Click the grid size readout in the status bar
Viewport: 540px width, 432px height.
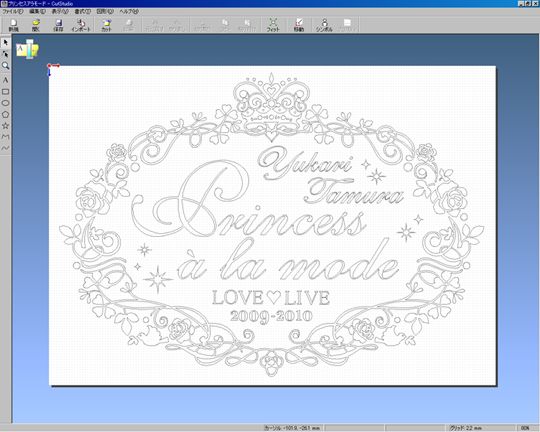click(x=465, y=428)
